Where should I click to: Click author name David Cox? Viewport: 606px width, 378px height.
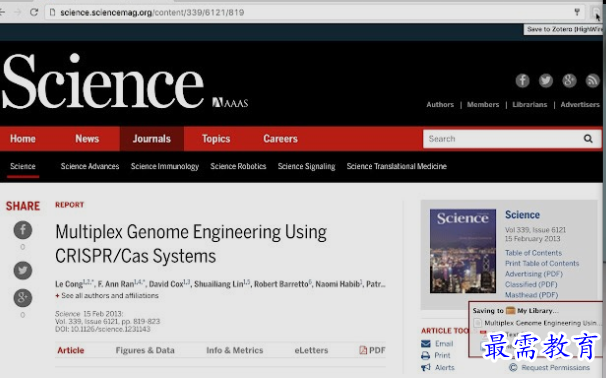[x=166, y=284]
